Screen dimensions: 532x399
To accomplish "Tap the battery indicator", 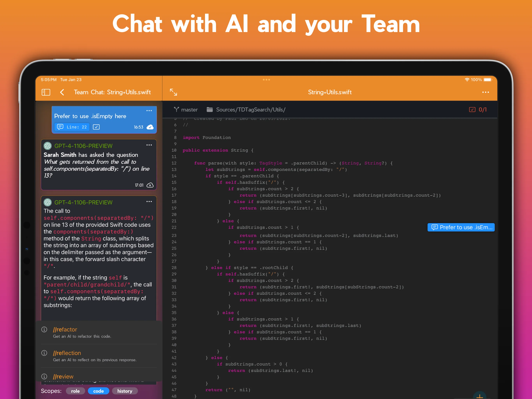I will [488, 80].
